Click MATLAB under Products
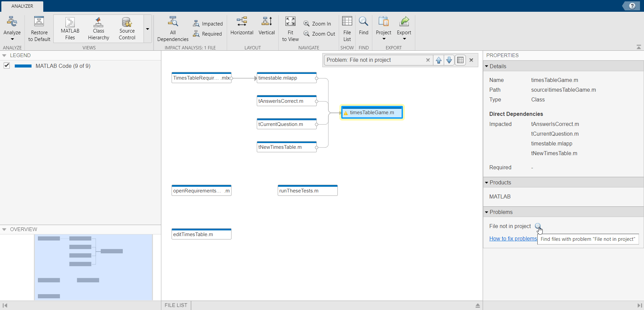The image size is (644, 310). coord(500,196)
